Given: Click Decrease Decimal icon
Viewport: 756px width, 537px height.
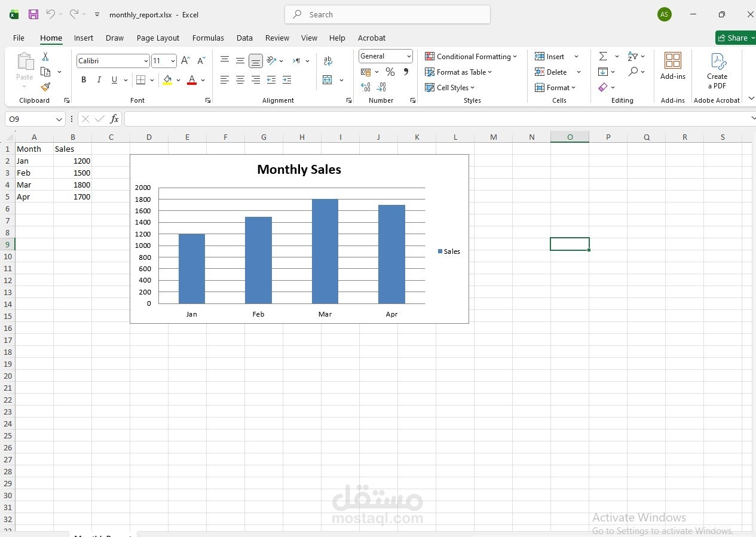Looking at the screenshot, I should coord(381,88).
